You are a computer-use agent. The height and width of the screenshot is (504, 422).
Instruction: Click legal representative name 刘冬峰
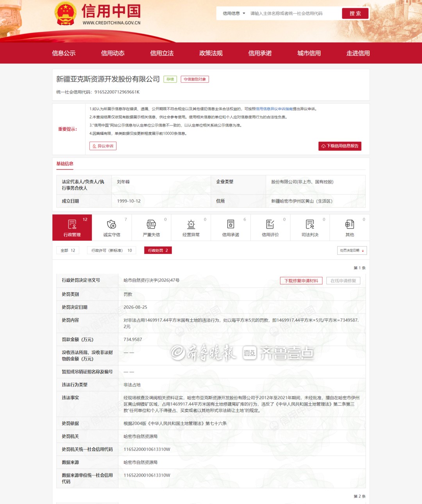[123, 182]
